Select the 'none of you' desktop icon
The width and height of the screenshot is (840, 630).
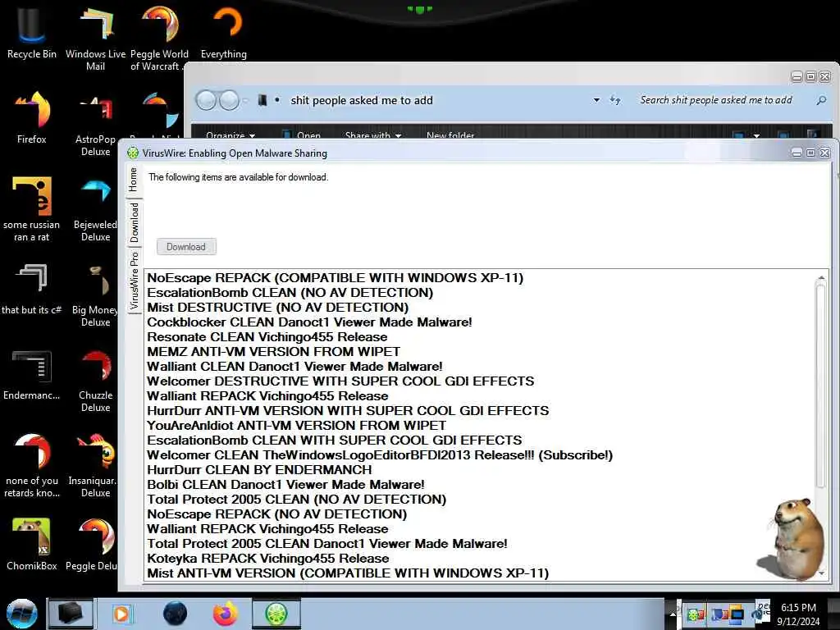click(32, 465)
